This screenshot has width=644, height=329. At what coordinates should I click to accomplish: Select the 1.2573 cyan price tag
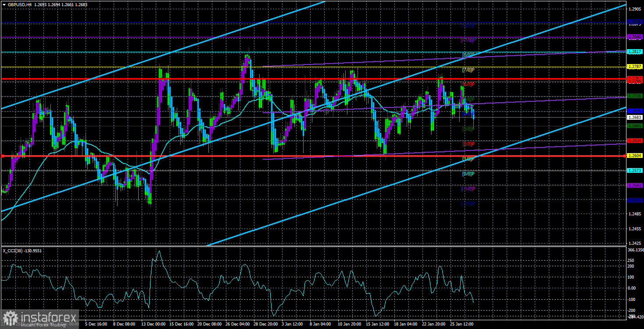tap(635, 170)
